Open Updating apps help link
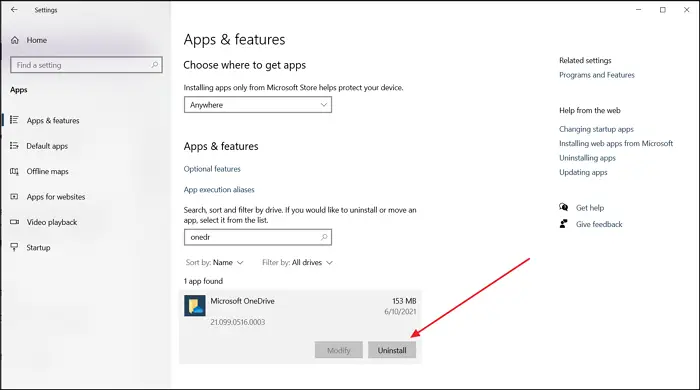Image resolution: width=700 pixels, height=390 pixels. pyautogui.click(x=583, y=172)
